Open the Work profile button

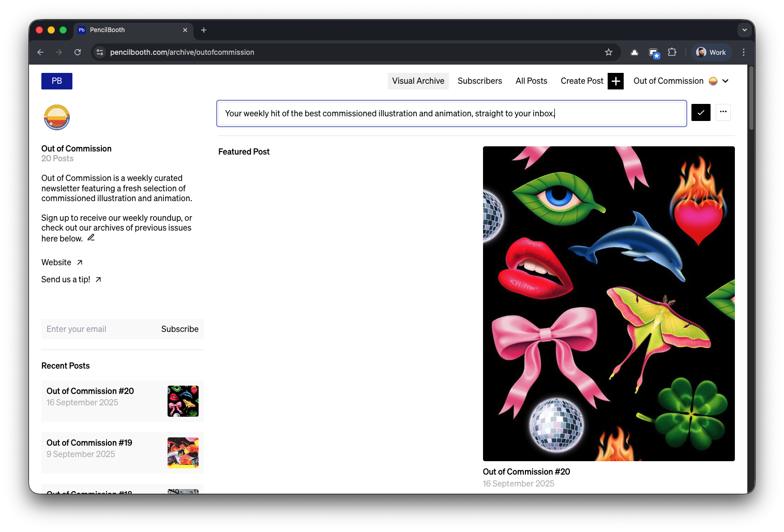click(x=711, y=52)
